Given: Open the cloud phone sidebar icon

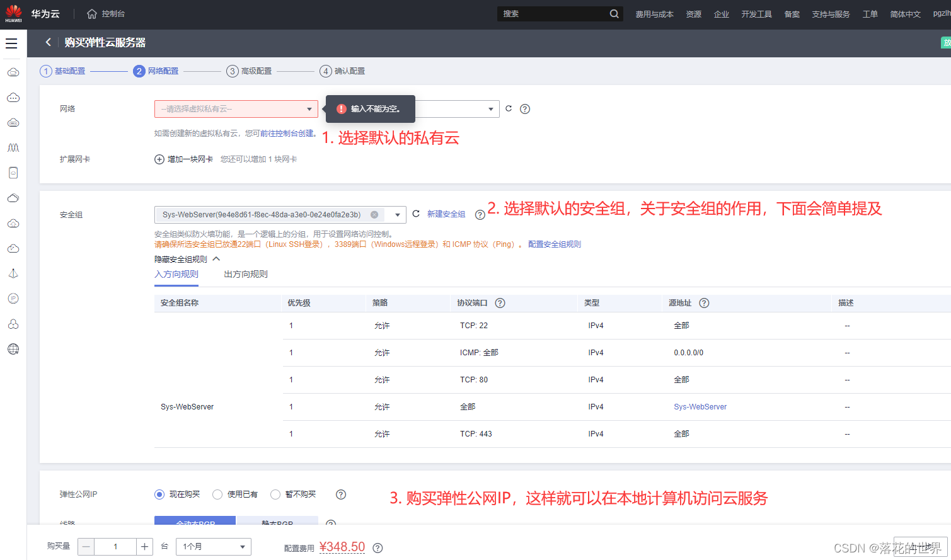Looking at the screenshot, I should click(13, 173).
